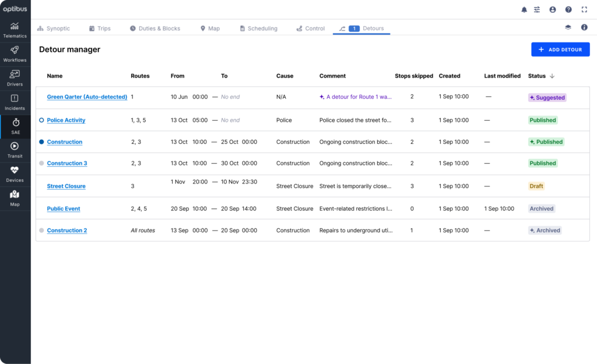
Task: Click Archived badge in Public Event row
Action: (542, 208)
